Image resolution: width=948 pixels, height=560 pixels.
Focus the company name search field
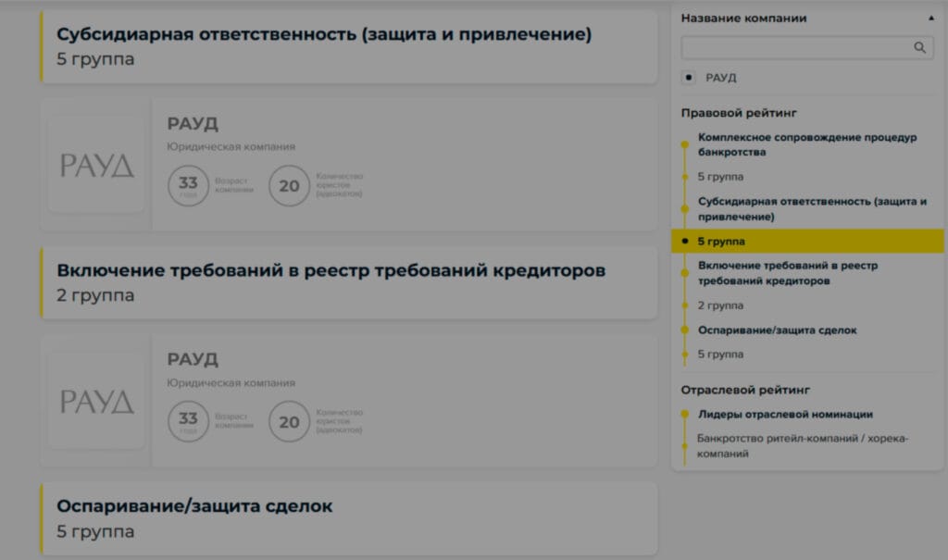tap(796, 48)
